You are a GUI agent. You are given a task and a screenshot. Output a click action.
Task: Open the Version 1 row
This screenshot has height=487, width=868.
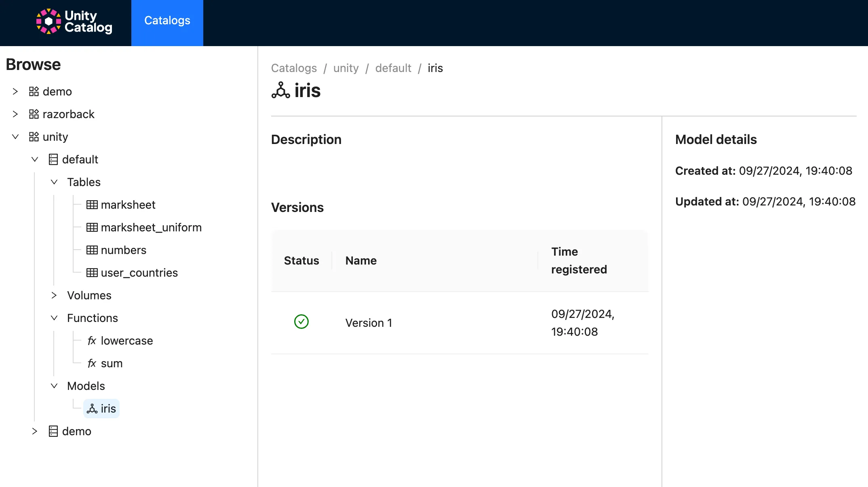[369, 323]
